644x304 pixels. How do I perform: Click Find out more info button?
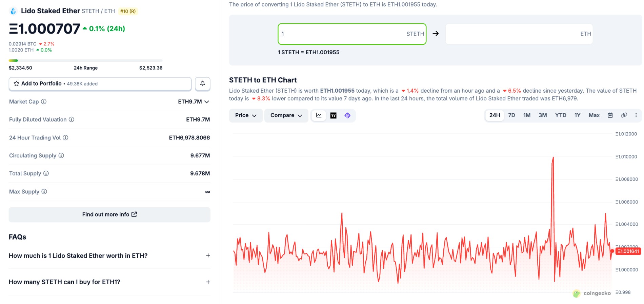pyautogui.click(x=109, y=214)
